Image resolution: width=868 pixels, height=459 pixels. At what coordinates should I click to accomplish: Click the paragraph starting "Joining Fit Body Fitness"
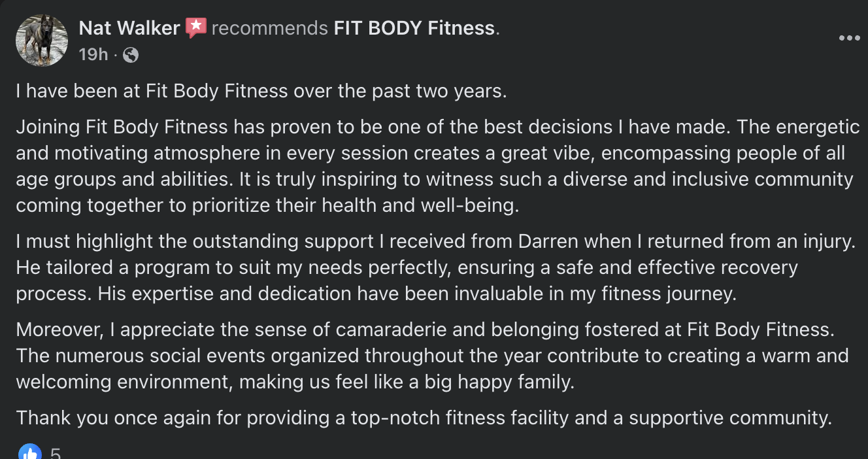click(431, 165)
